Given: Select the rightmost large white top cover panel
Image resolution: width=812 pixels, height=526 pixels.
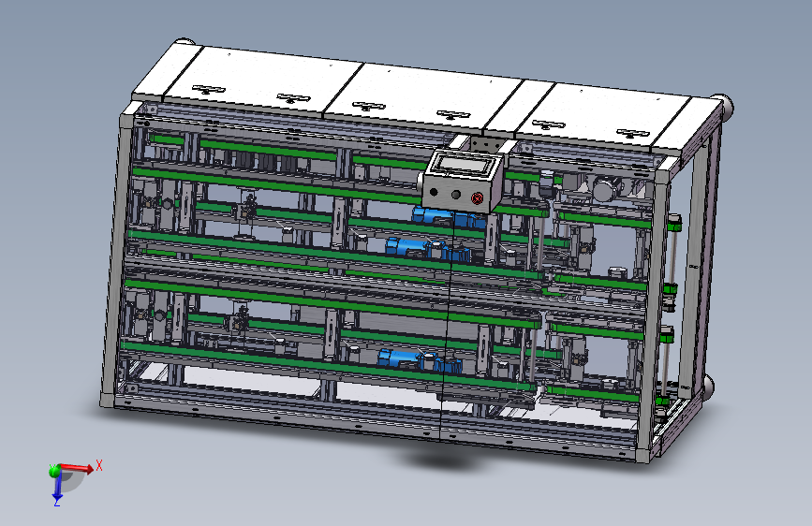Looking at the screenshot, I should pos(606,116).
